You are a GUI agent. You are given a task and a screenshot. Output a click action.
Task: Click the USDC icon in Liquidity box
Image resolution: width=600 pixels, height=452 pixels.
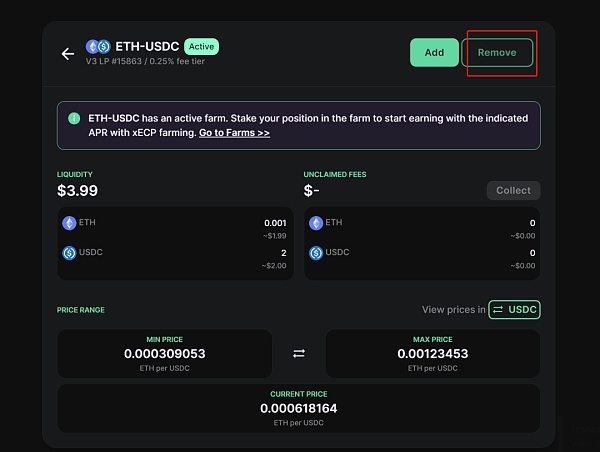[69, 253]
